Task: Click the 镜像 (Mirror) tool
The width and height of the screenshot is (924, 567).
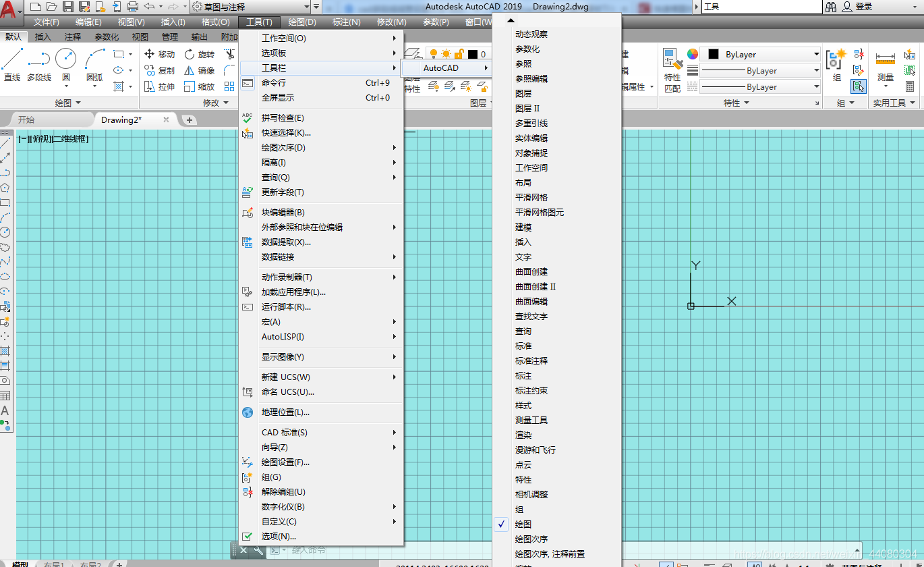Action: coord(200,70)
